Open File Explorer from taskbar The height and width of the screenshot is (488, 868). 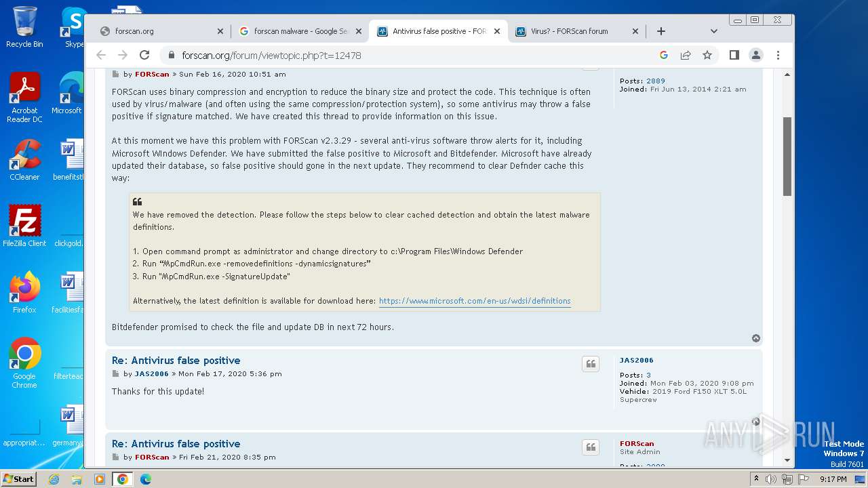(77, 479)
